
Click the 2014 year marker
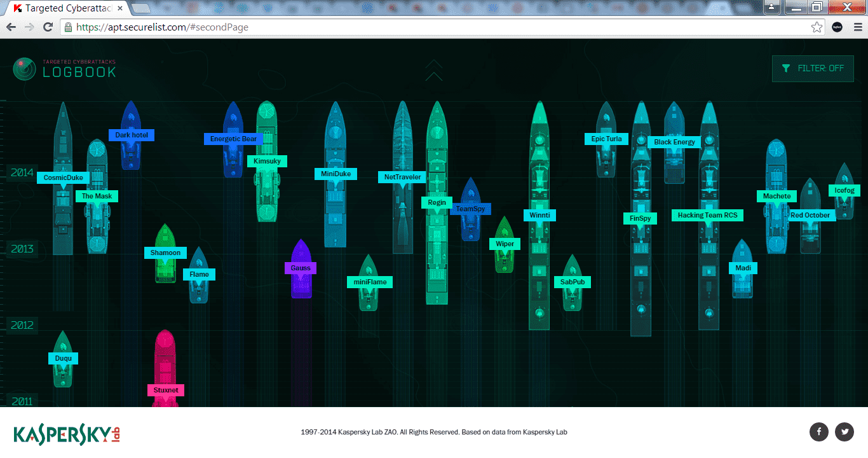point(22,172)
